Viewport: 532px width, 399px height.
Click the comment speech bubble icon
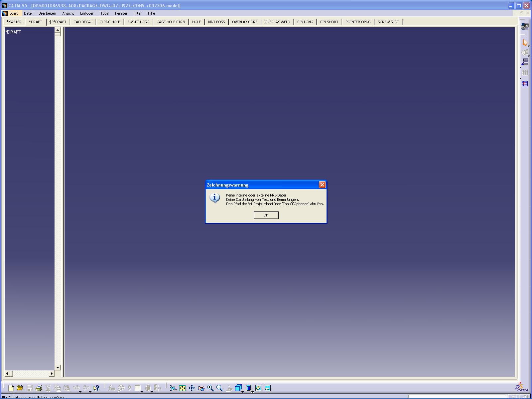(121, 388)
